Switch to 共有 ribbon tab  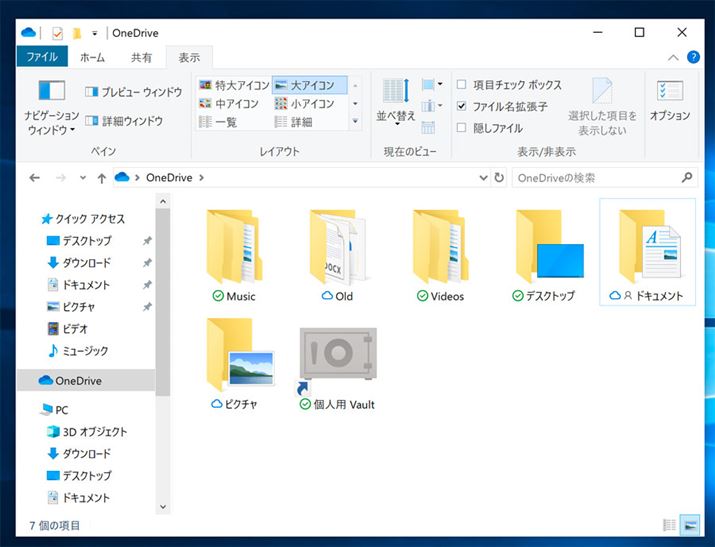(x=141, y=57)
